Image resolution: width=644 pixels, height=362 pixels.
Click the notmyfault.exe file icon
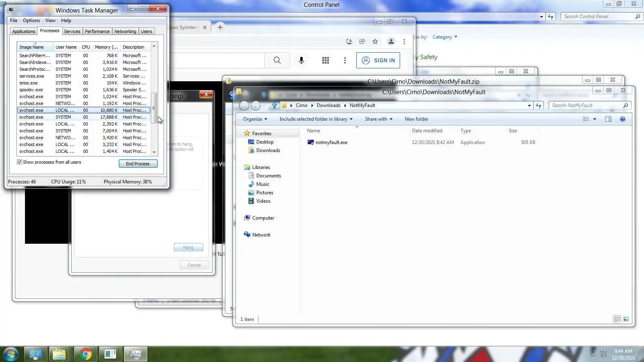coord(310,142)
